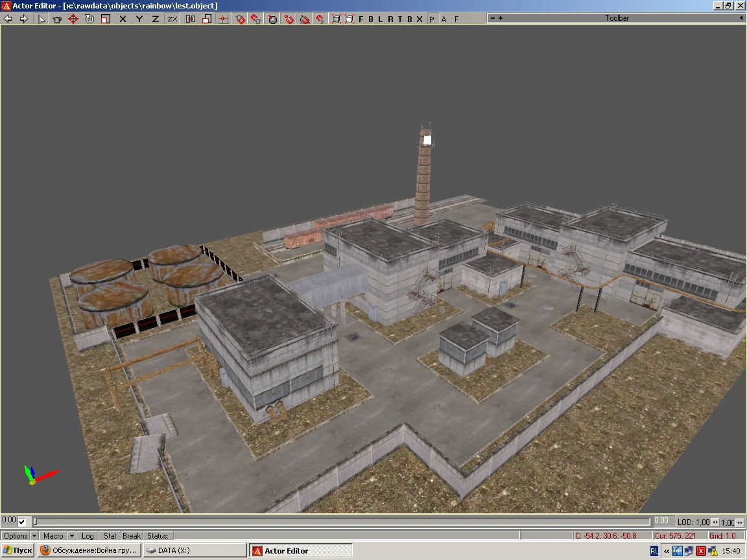
Task: Click the status message field
Action: (x=346, y=536)
